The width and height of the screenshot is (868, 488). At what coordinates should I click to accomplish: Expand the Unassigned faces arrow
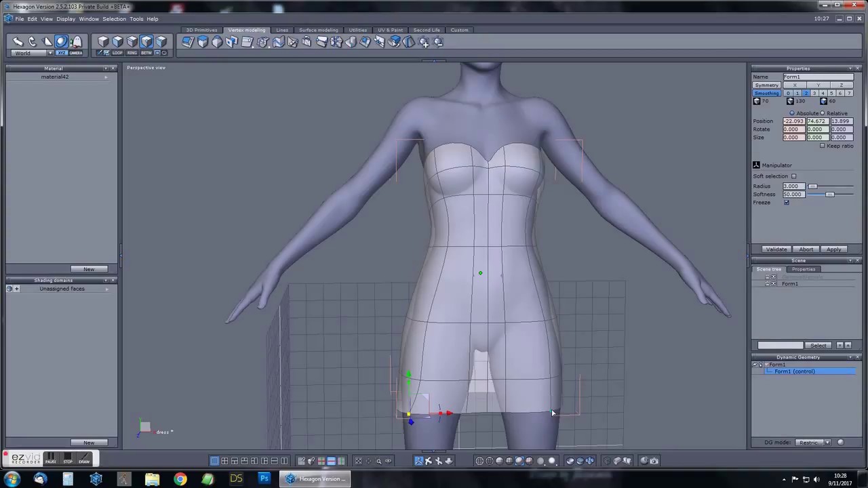[107, 289]
